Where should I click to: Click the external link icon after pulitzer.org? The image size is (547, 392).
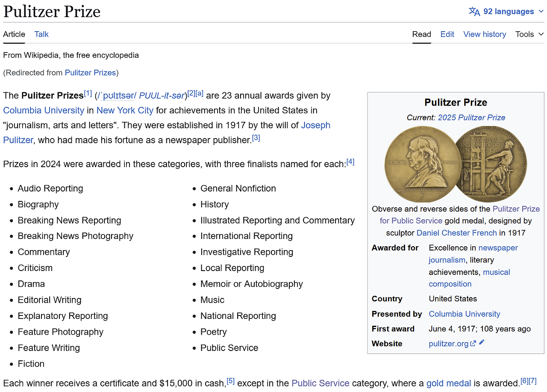pos(473,343)
